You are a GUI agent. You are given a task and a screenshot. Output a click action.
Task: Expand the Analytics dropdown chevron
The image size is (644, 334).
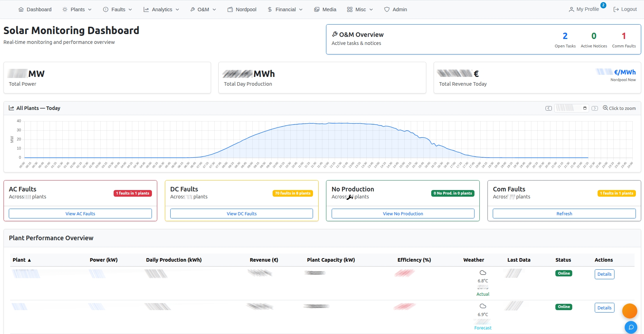click(177, 9)
